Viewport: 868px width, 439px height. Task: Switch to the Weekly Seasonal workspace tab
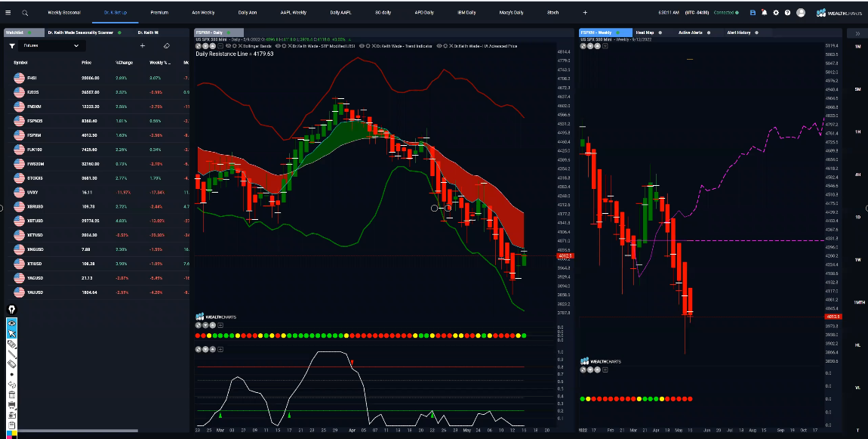click(64, 13)
